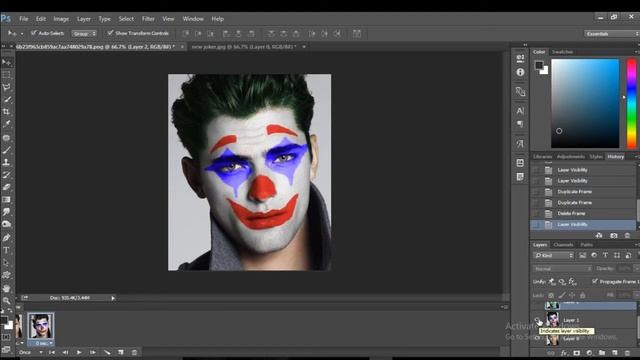The height and width of the screenshot is (360, 640).
Task: Open layer style fx menu
Action: (x=564, y=353)
